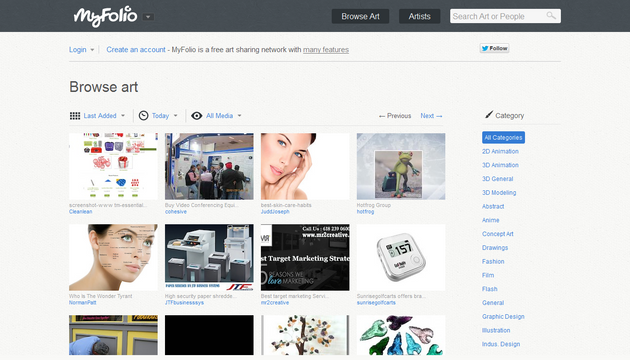
Task: Open the Browse Art page
Action: (x=360, y=16)
